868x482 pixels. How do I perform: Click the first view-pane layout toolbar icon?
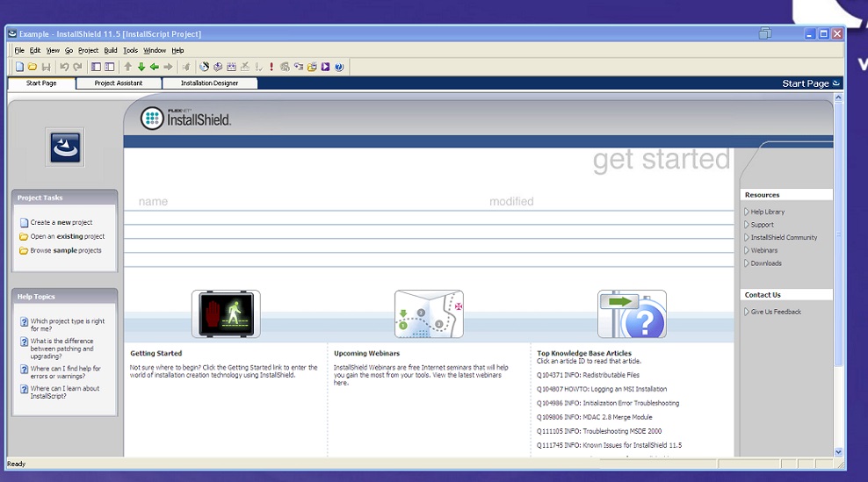tap(96, 67)
